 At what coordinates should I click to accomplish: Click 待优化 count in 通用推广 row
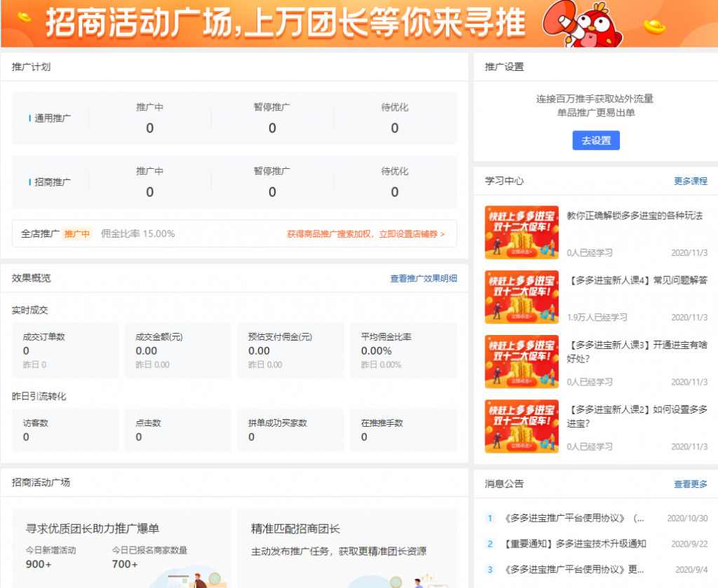pos(395,128)
